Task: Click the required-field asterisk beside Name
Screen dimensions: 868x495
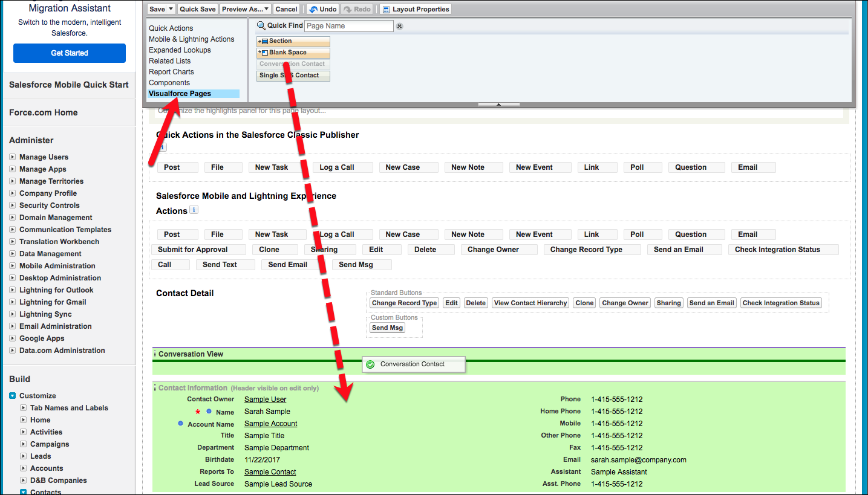Action: (x=197, y=412)
